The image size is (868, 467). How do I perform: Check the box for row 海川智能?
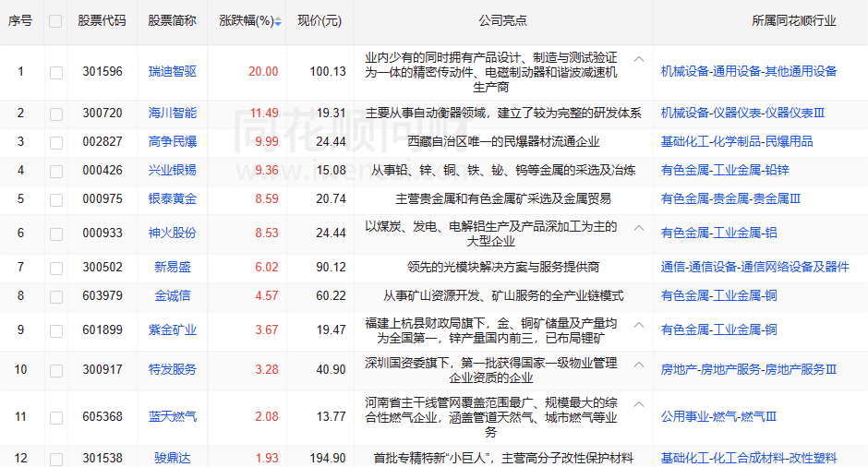pyautogui.click(x=56, y=114)
